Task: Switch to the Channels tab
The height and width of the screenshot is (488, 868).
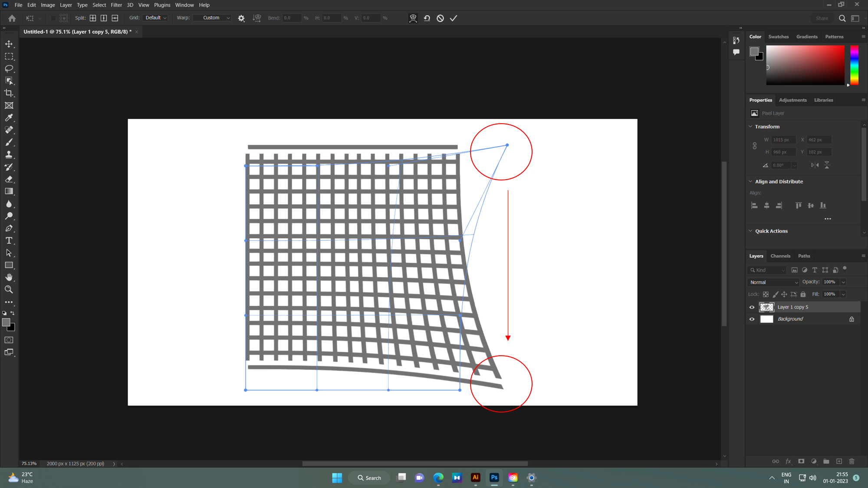Action: (780, 256)
